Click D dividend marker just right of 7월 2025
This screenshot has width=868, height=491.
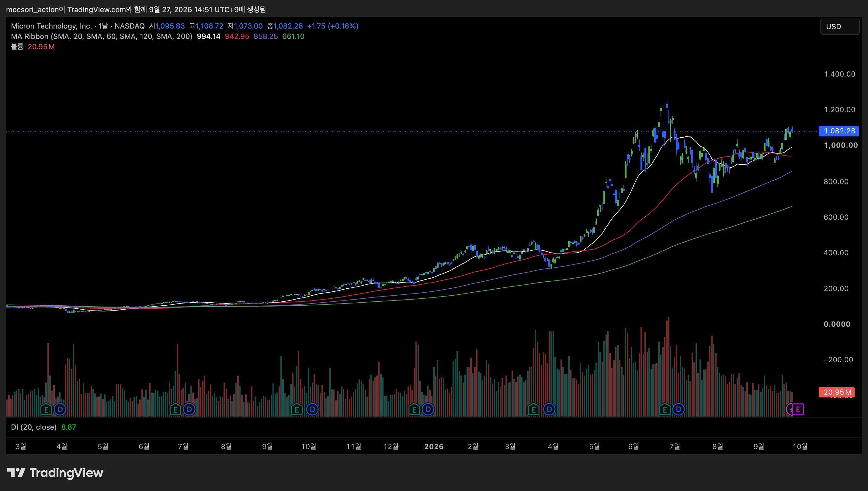tap(189, 410)
